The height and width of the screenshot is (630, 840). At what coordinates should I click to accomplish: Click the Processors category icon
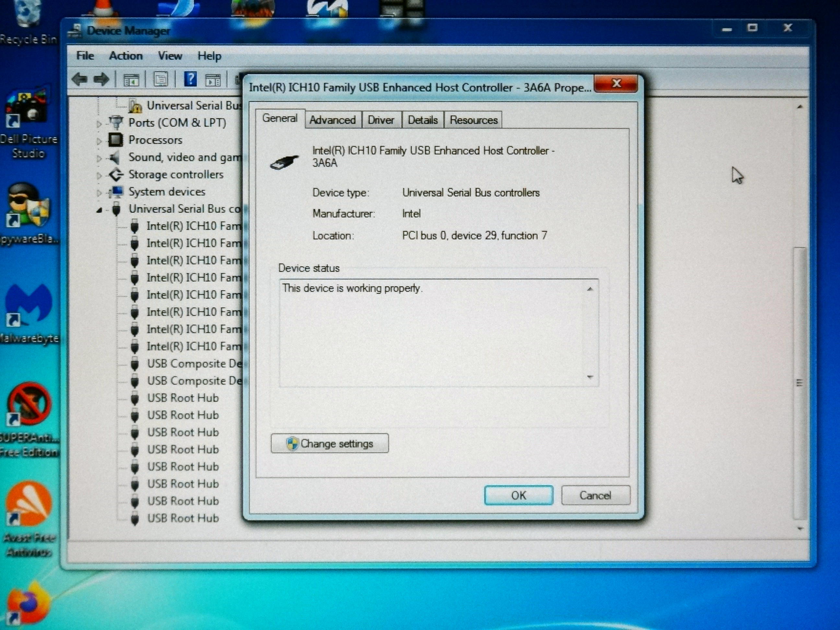[x=115, y=140]
